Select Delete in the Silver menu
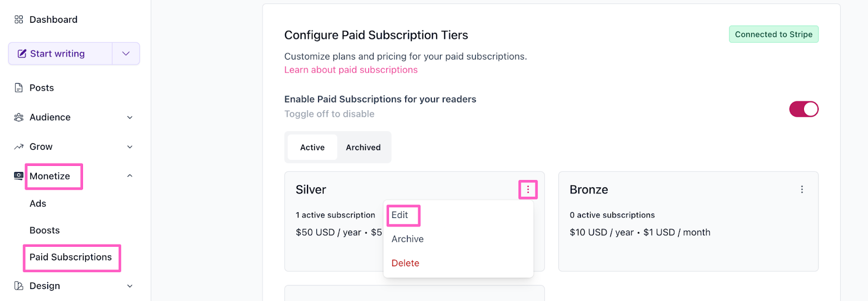Screen dimensions: 868x301 click(405, 263)
